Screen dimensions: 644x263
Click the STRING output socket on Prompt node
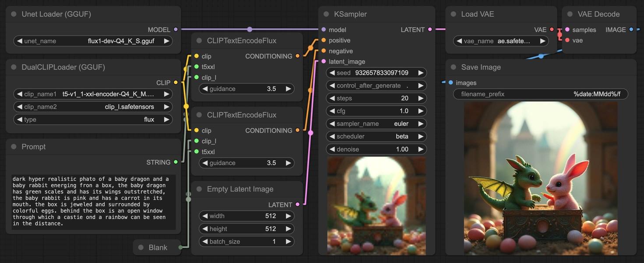(x=176, y=162)
